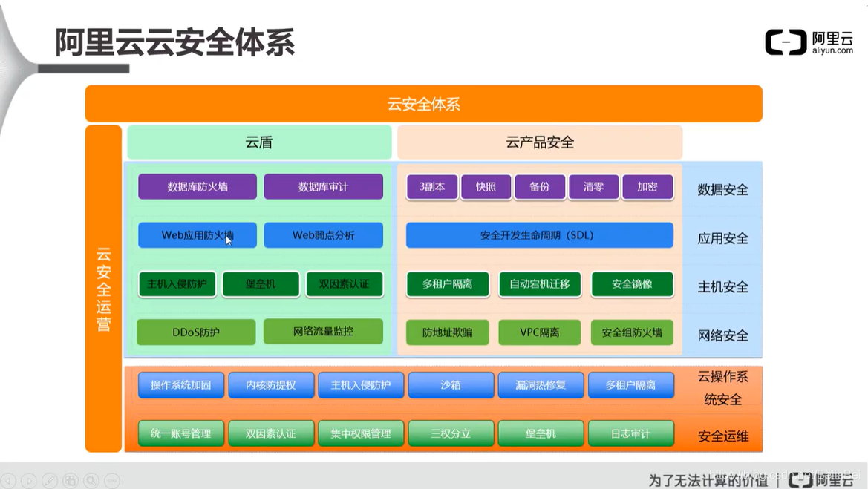Click the 云安全体系 title banner

coord(424,103)
